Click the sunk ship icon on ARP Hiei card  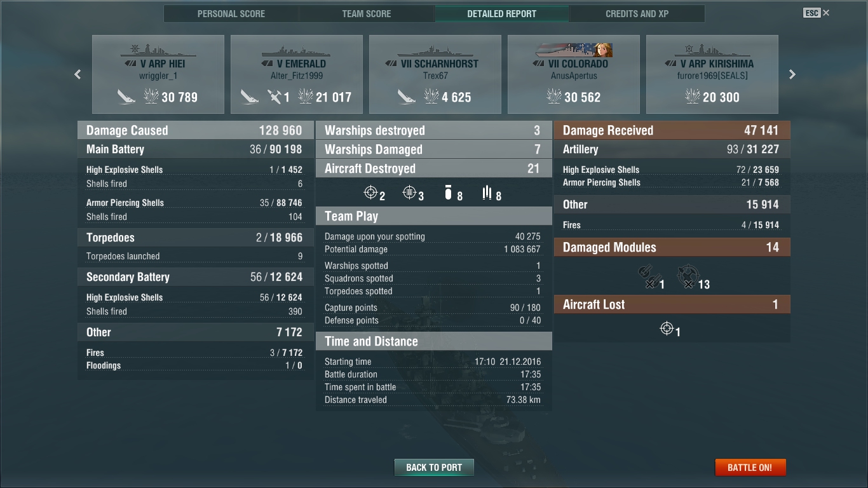tap(126, 97)
